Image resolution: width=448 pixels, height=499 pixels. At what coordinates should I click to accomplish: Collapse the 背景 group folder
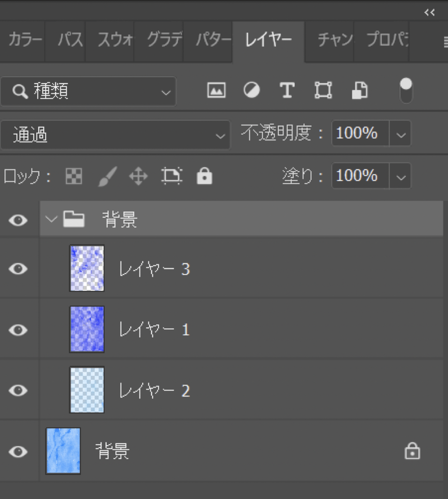click(x=51, y=219)
